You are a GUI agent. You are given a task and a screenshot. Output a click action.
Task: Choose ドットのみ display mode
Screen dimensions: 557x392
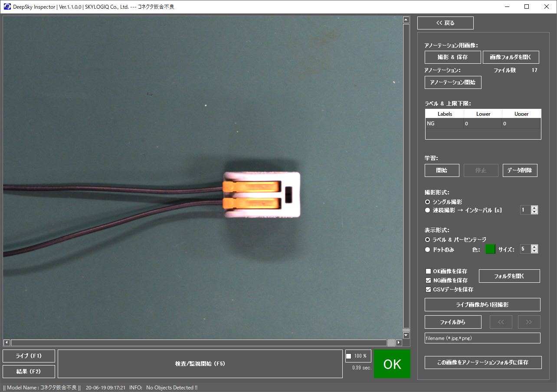pyautogui.click(x=439, y=250)
